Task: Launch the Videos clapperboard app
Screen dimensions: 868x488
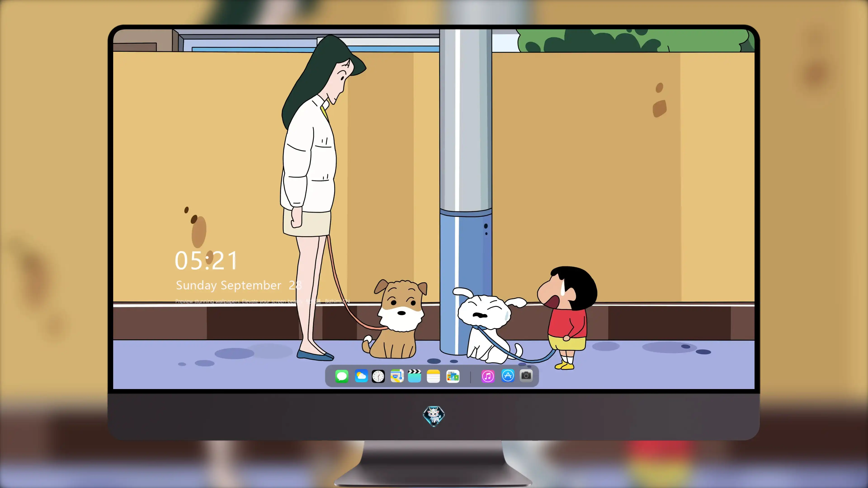Action: [415, 376]
